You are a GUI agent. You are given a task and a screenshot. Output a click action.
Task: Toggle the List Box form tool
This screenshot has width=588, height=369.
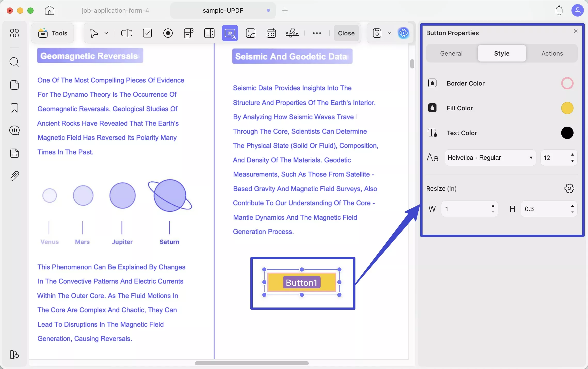tap(209, 33)
